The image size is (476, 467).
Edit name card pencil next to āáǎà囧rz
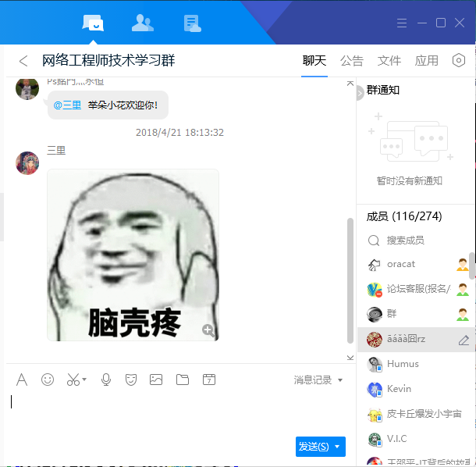coord(464,340)
